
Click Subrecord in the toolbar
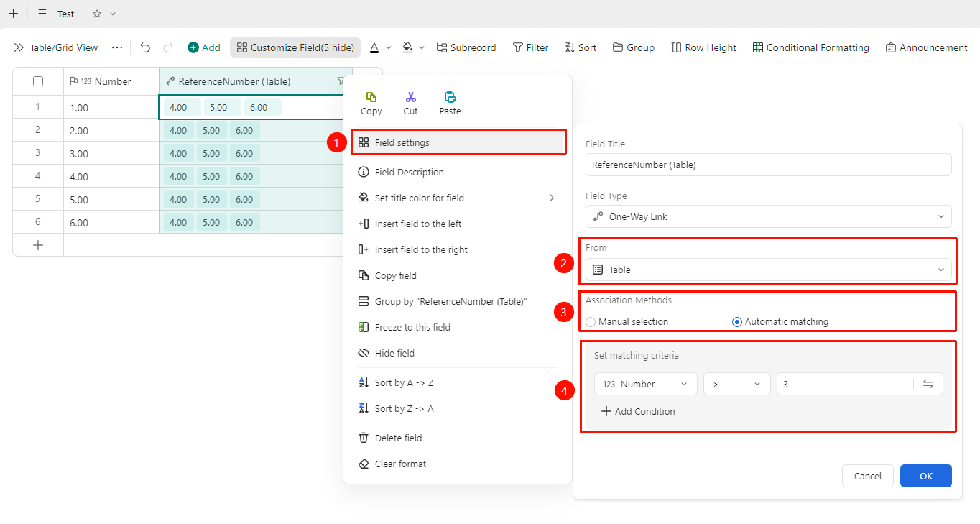pos(466,47)
